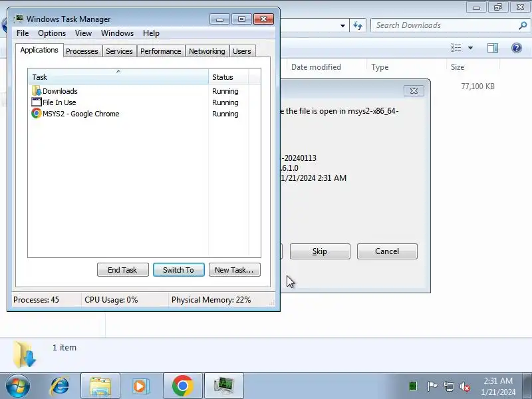Viewport: 532px width, 399px height.
Task: Click the Change your view icon in Explorer
Action: point(456,48)
